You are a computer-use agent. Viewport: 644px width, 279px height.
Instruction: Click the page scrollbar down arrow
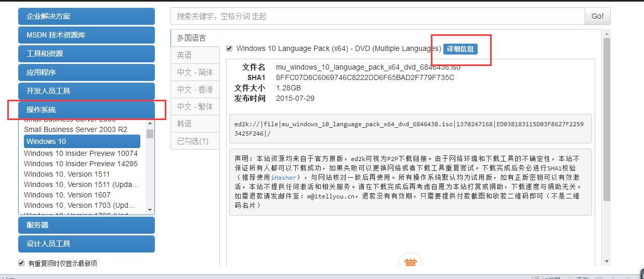(x=607, y=261)
